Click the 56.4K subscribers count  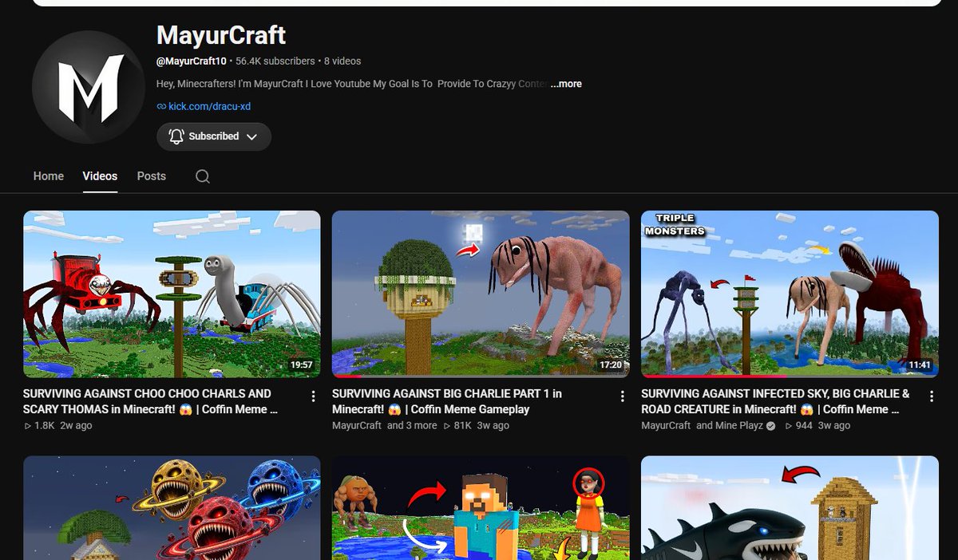click(275, 61)
